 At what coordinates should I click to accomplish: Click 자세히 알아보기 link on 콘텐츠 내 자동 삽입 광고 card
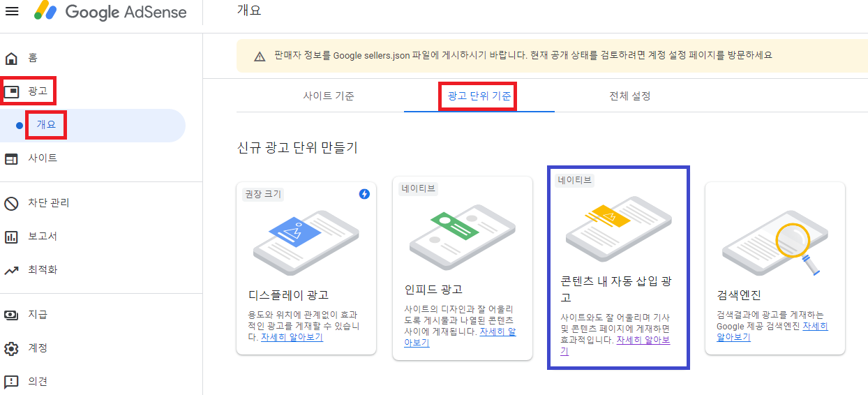[616, 345]
